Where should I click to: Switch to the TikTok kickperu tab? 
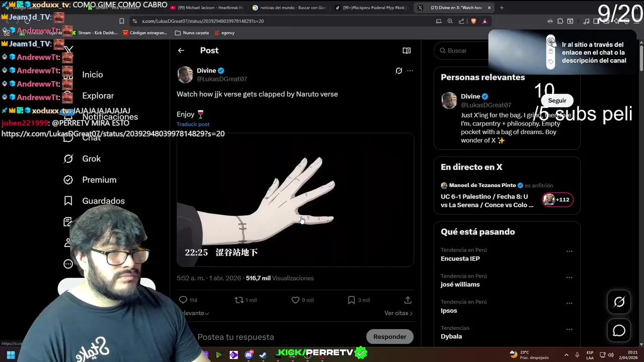click(371, 8)
